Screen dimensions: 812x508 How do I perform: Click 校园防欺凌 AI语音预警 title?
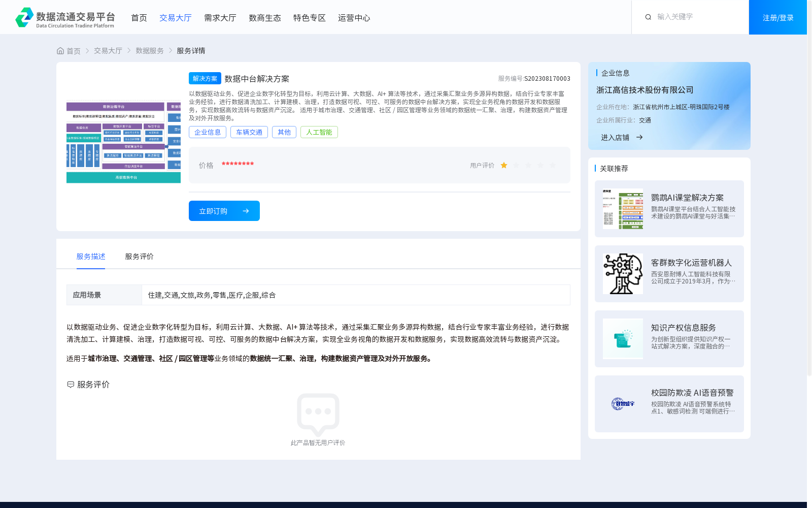pyautogui.click(x=692, y=393)
